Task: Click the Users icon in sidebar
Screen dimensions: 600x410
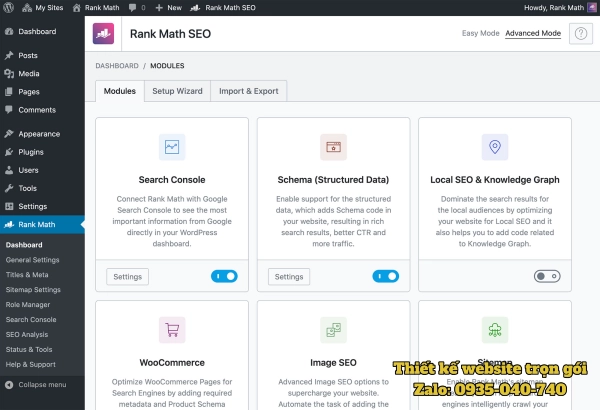Action: (9, 170)
